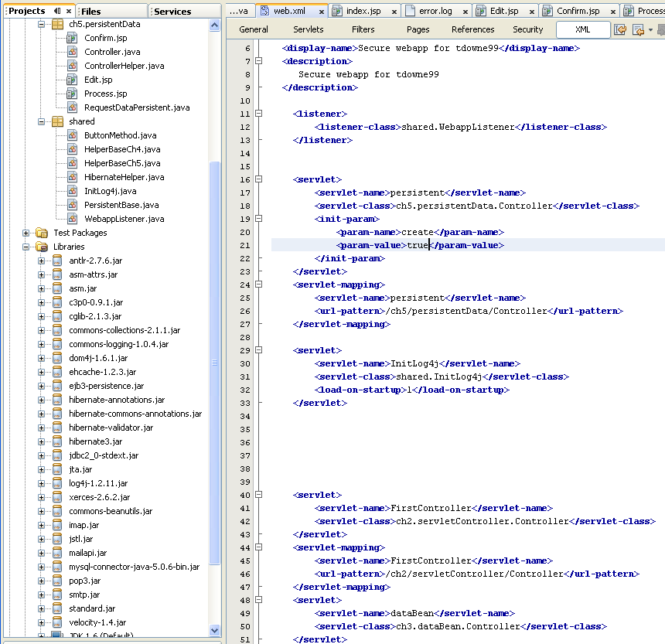Click the Controller.java file icon in the project tree
This screenshot has height=644, width=665.
[72, 52]
